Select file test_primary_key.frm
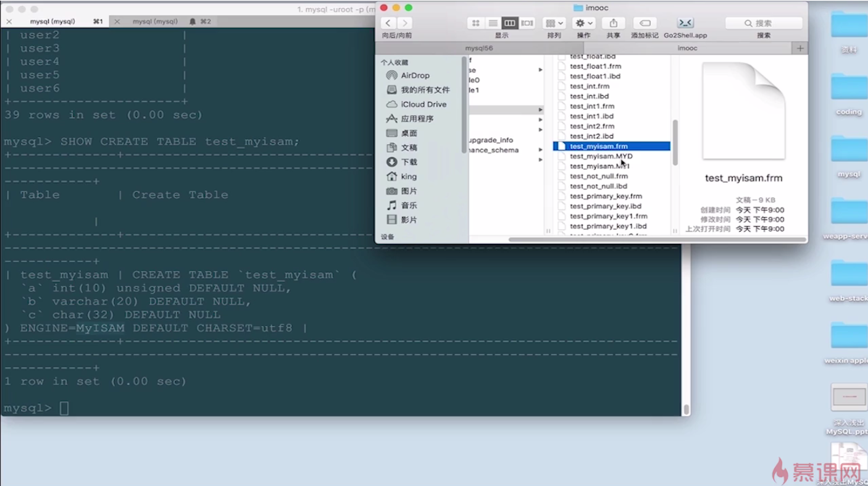This screenshot has height=486, width=868. [606, 196]
